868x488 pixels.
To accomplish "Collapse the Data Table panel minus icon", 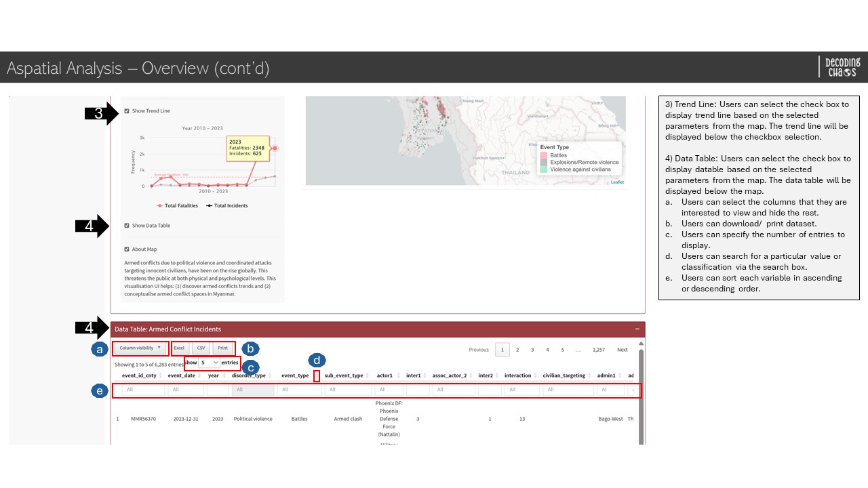I will [637, 329].
